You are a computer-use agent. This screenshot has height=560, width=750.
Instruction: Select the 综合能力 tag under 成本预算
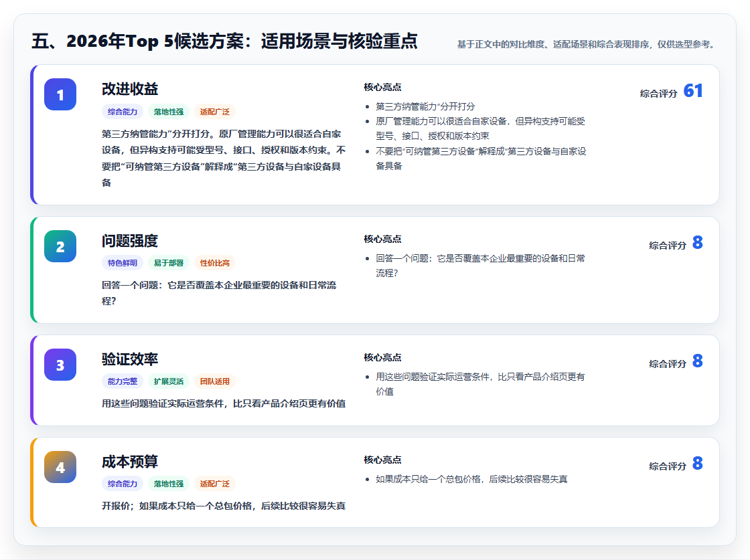click(123, 484)
